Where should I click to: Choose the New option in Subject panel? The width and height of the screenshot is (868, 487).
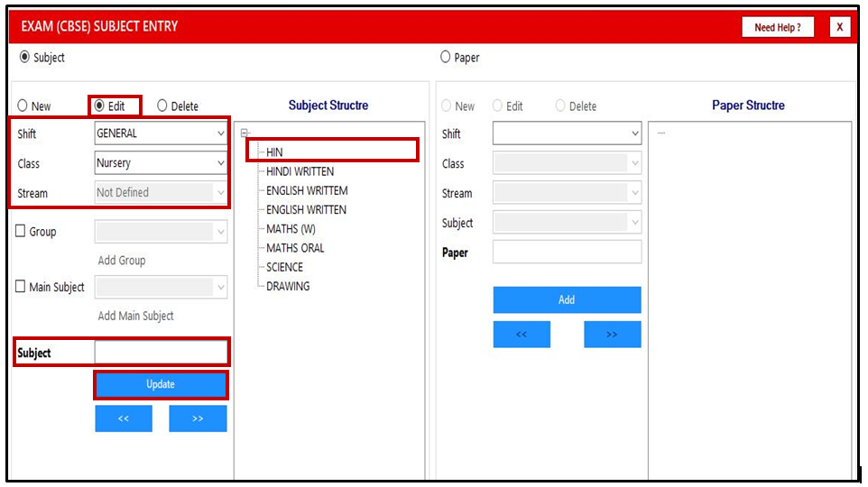tap(23, 106)
